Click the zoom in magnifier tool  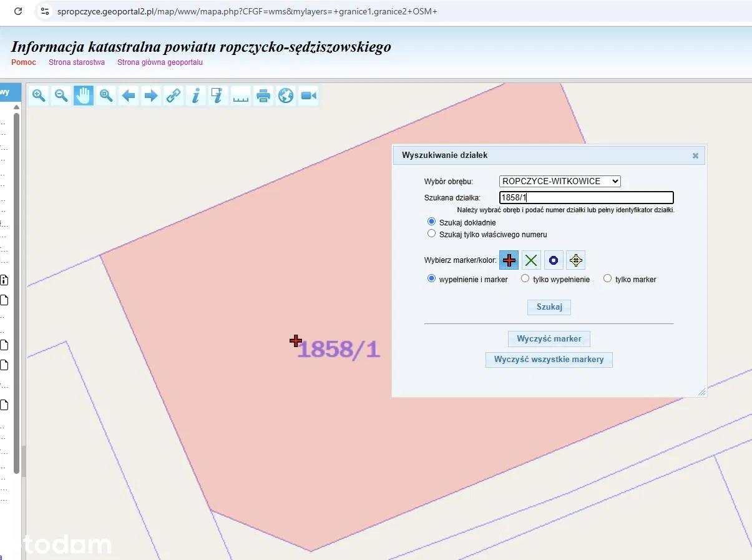pyautogui.click(x=39, y=96)
